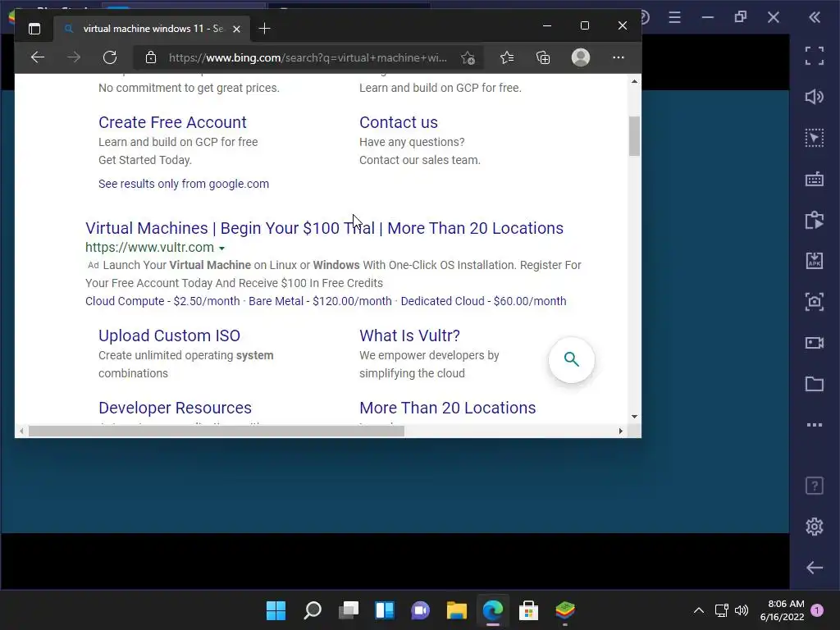Click the horizontal scrollbar thumb
840x630 pixels.
pyautogui.click(x=217, y=431)
